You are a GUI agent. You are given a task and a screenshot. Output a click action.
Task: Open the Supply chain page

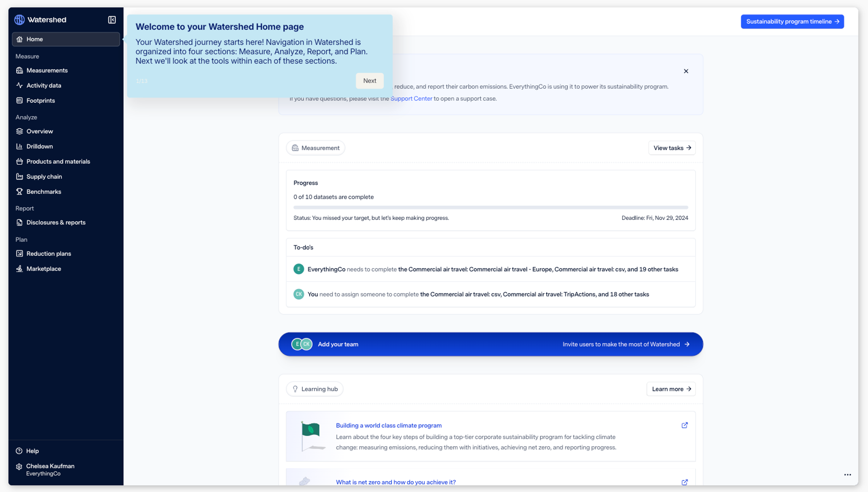pos(44,177)
